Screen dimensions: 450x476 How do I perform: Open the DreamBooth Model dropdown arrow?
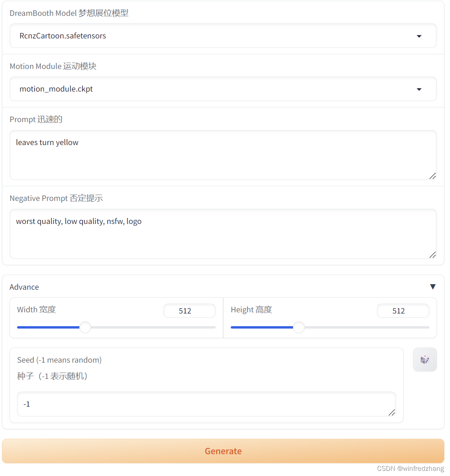pyautogui.click(x=419, y=36)
